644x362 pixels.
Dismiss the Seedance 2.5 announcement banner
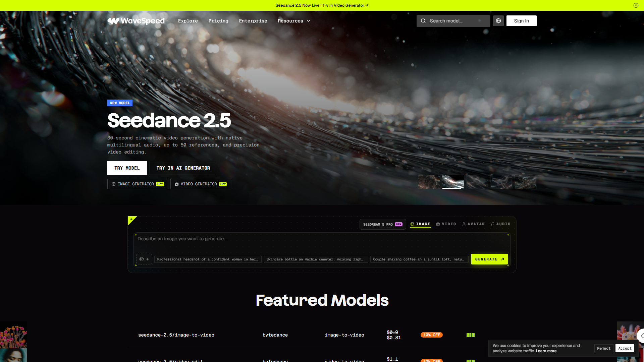636,5
